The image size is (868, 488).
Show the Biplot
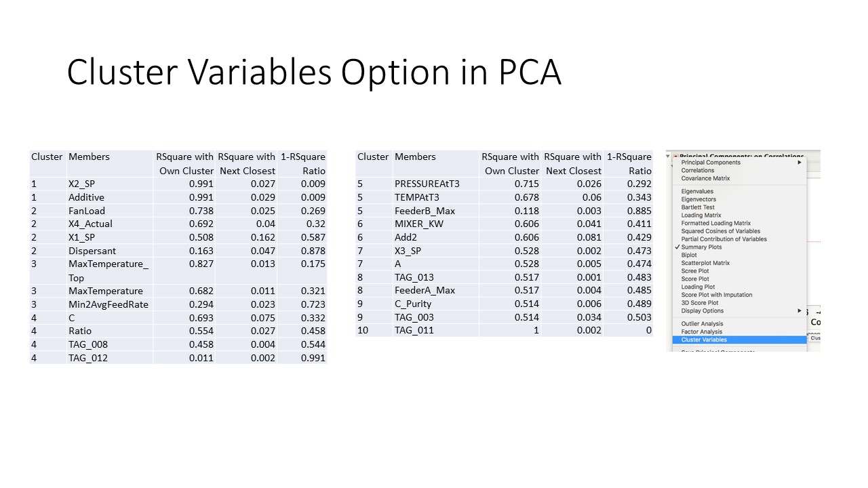[x=690, y=255]
